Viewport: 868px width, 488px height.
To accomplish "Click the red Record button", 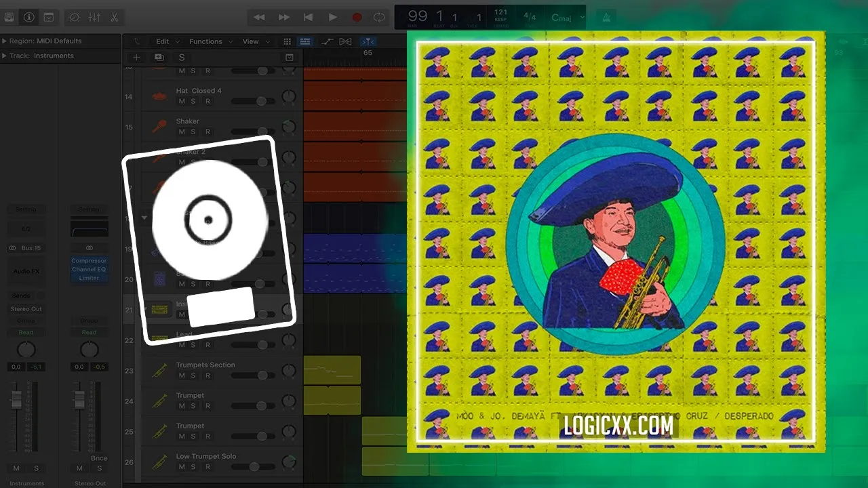I will coord(357,17).
